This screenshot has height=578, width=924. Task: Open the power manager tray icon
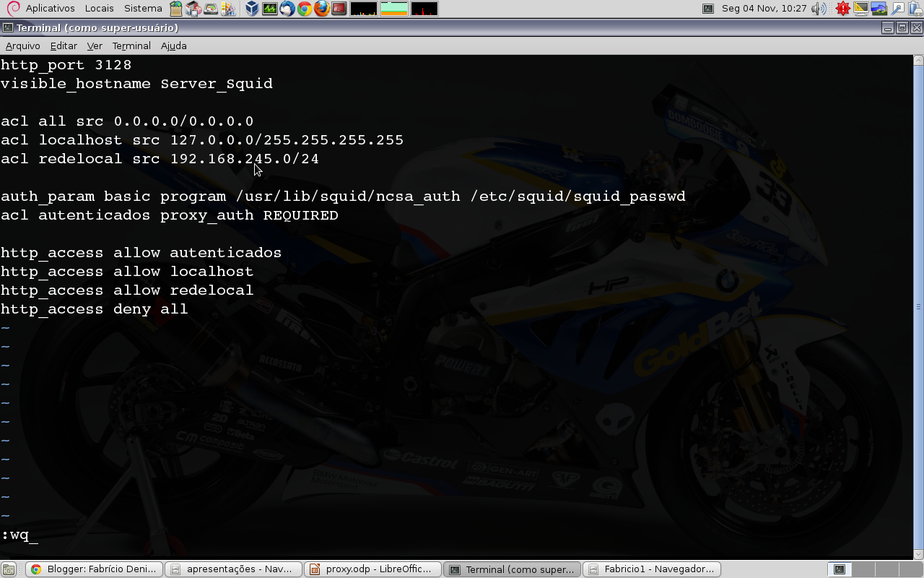pos(915,8)
